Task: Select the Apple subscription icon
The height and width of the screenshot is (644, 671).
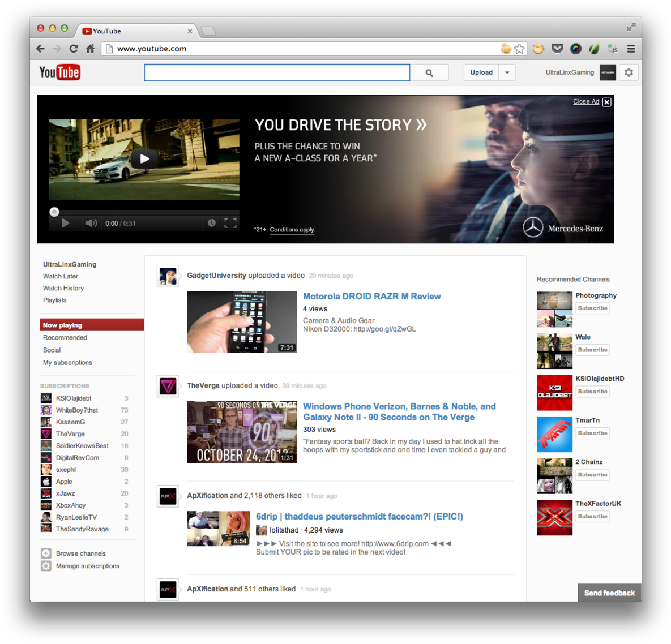Action: click(46, 482)
